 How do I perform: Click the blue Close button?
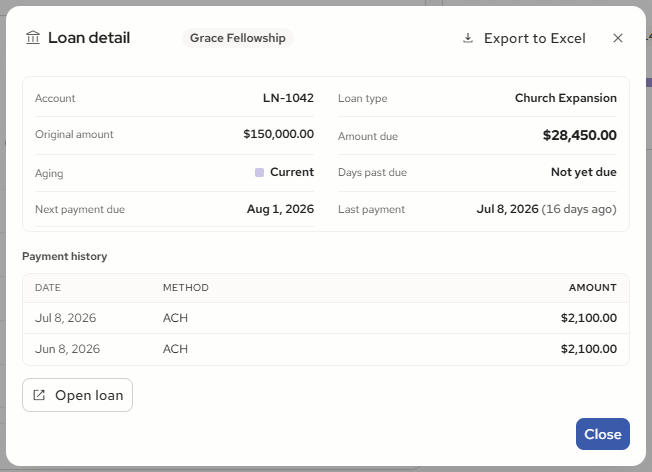click(603, 434)
